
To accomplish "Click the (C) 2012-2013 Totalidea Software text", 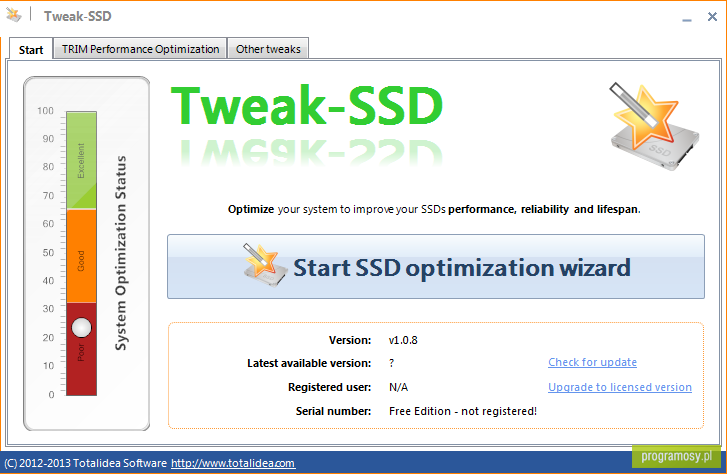I will tap(85, 463).
